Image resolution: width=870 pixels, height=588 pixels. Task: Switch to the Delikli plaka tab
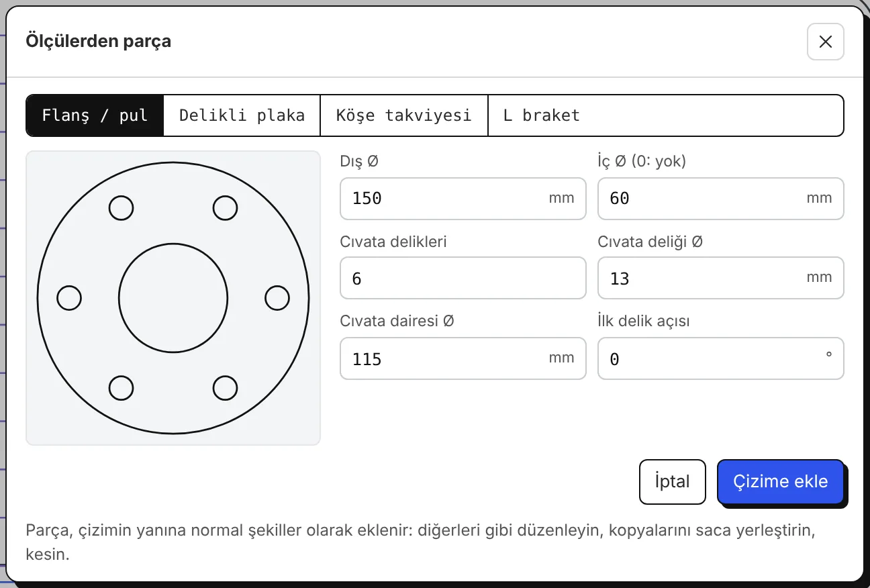[x=242, y=115]
